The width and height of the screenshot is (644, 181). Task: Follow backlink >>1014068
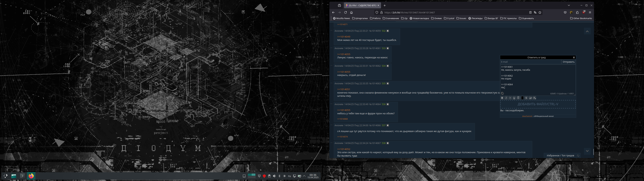click(x=342, y=119)
